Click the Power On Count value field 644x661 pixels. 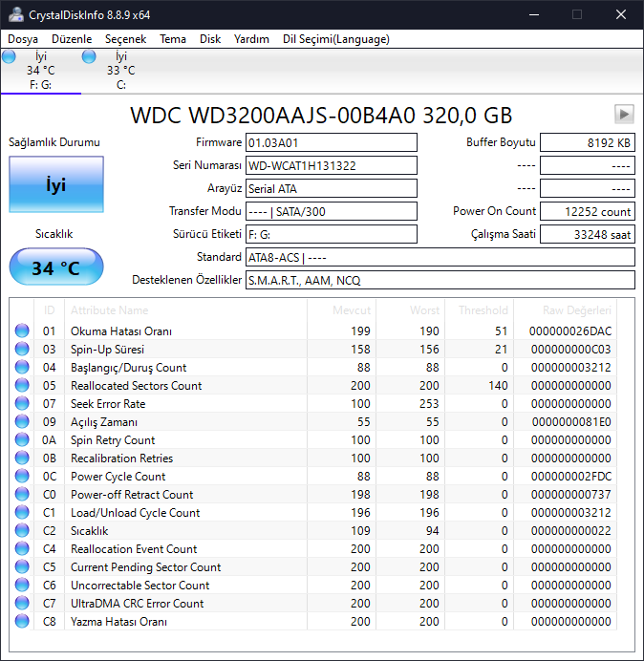click(588, 211)
